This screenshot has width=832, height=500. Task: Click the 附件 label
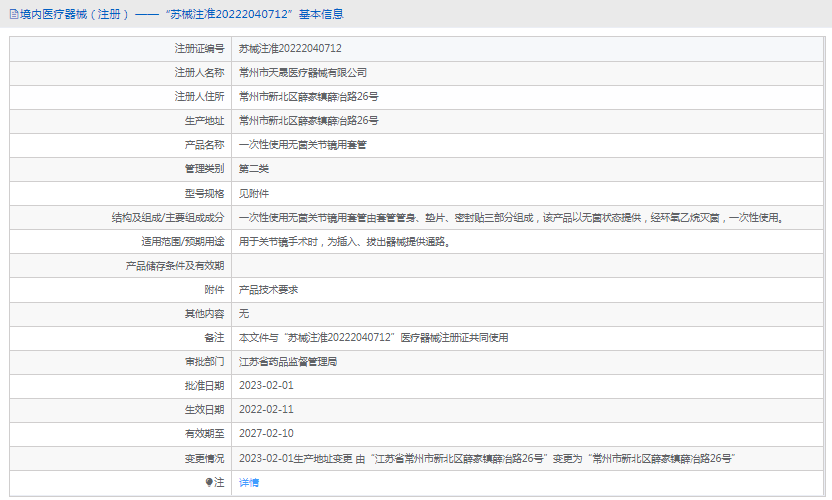coord(214,290)
